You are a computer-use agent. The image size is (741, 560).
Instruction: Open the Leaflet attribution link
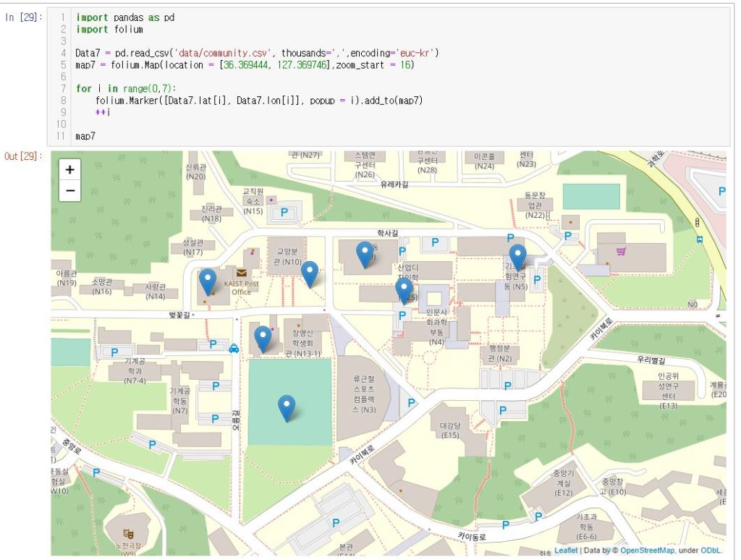pos(566,550)
